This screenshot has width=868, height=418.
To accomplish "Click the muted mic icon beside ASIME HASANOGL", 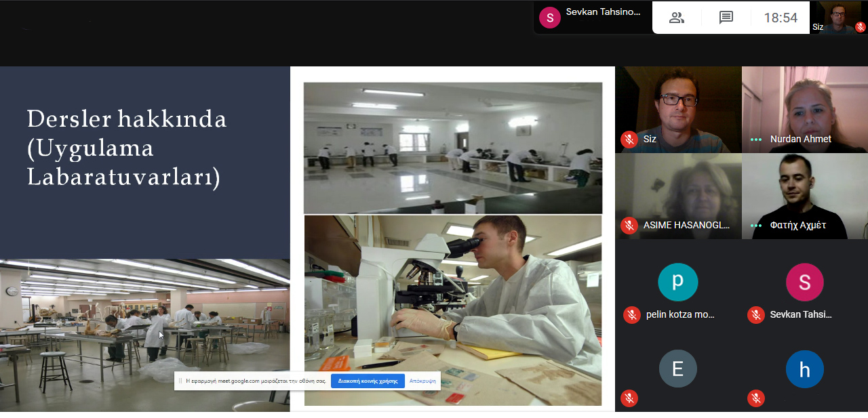I will pyautogui.click(x=629, y=226).
